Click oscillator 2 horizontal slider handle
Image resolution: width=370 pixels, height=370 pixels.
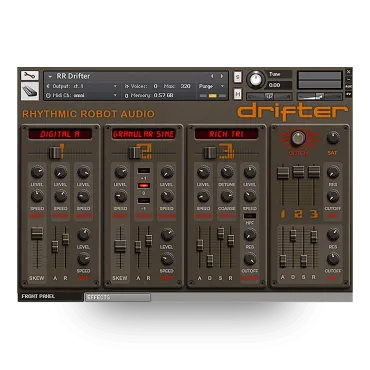click(134, 153)
